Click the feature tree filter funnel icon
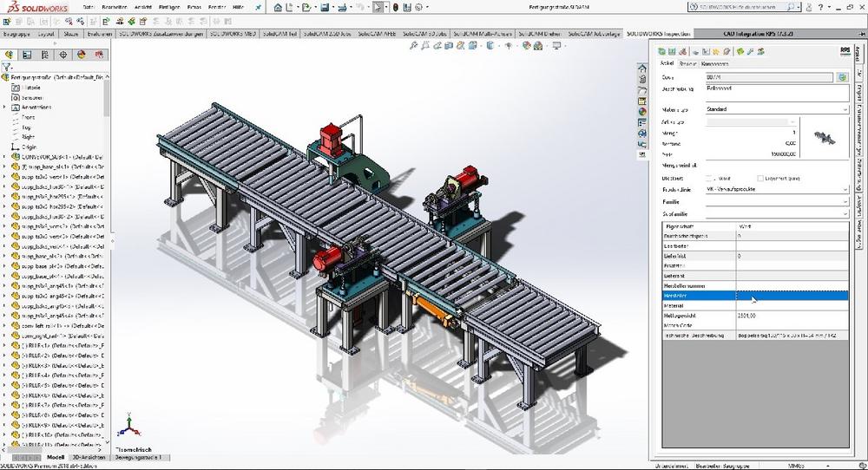Viewport: 868px width, 470px height. (7, 66)
